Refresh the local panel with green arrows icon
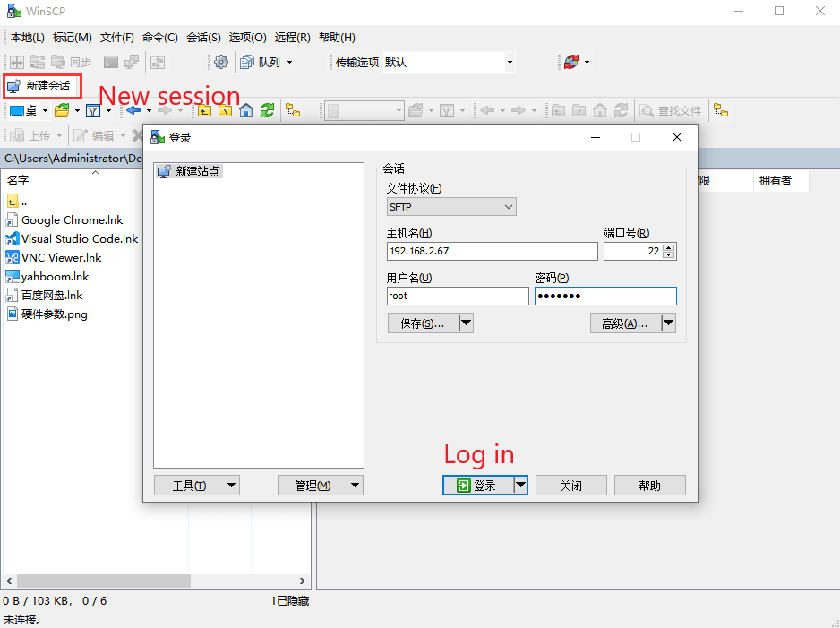840x628 pixels. (x=267, y=110)
